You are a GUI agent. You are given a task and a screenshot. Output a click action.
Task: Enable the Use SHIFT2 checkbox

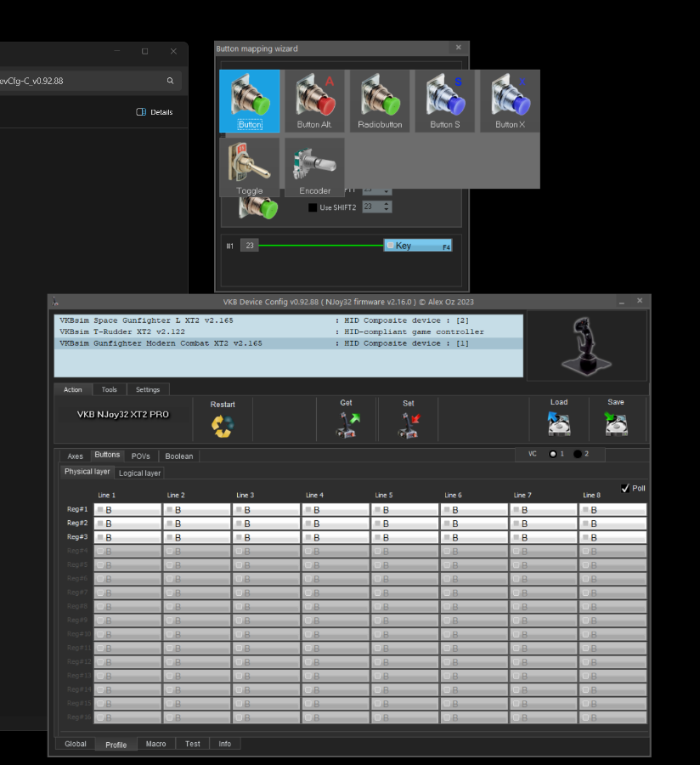pyautogui.click(x=313, y=207)
